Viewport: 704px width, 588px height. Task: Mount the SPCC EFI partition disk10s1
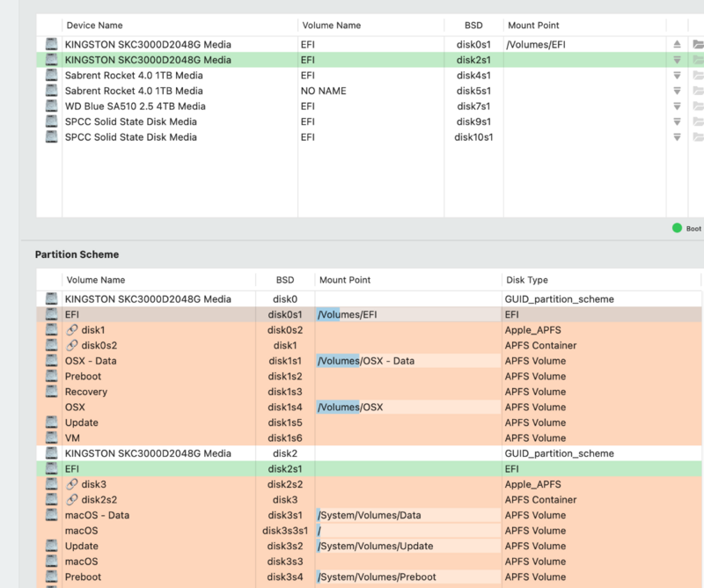pos(677,137)
